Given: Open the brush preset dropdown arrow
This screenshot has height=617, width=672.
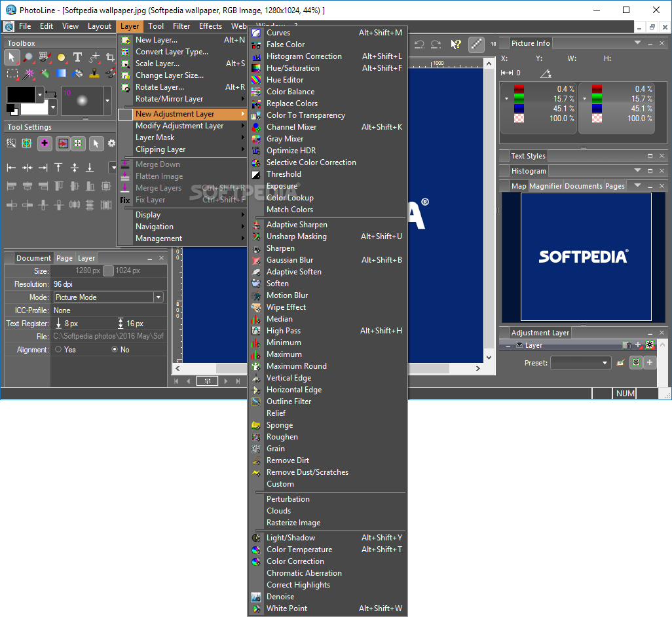Looking at the screenshot, I should [x=107, y=101].
